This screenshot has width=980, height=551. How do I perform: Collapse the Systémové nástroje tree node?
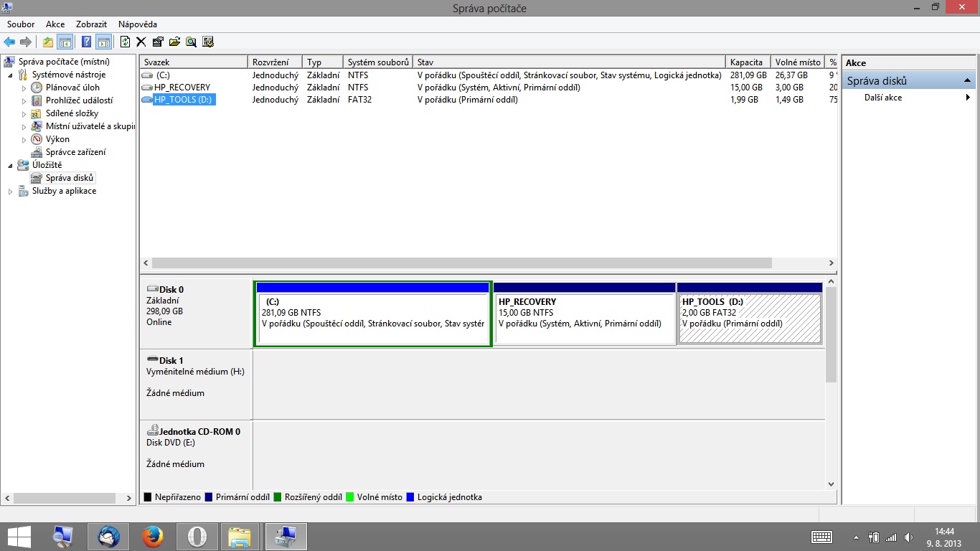coord(10,75)
